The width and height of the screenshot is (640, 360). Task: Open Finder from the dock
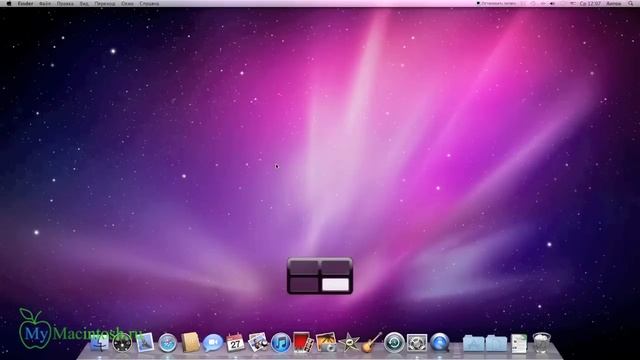[x=100, y=342]
